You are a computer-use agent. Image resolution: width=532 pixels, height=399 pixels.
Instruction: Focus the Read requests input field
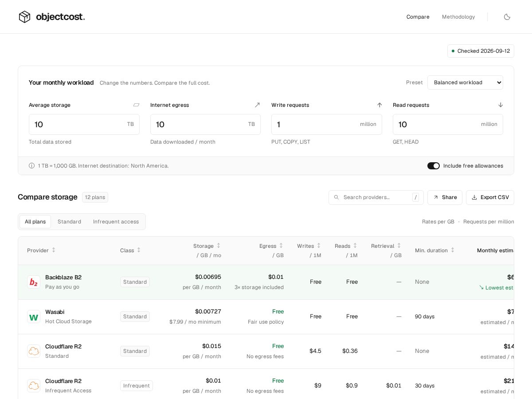pos(448,125)
